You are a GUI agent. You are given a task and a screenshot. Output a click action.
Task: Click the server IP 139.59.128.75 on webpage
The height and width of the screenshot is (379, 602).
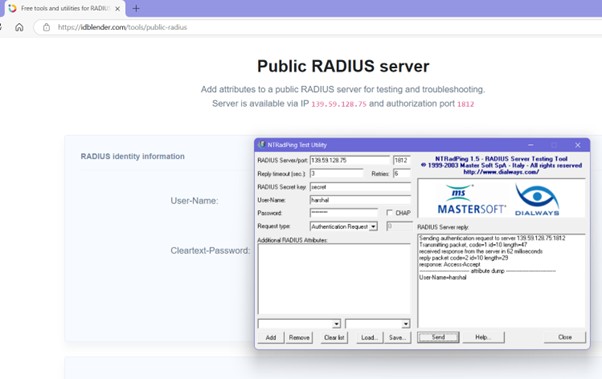[x=339, y=104]
